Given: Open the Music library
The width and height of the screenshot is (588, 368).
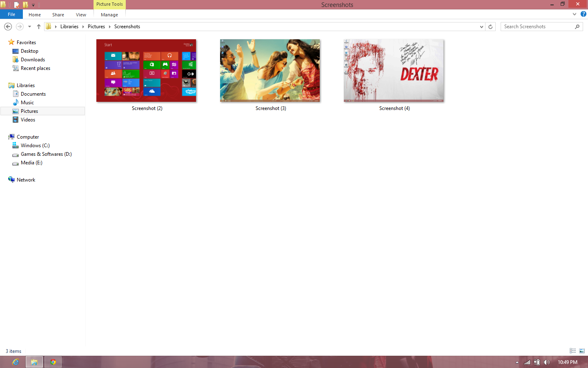Looking at the screenshot, I should click(27, 103).
